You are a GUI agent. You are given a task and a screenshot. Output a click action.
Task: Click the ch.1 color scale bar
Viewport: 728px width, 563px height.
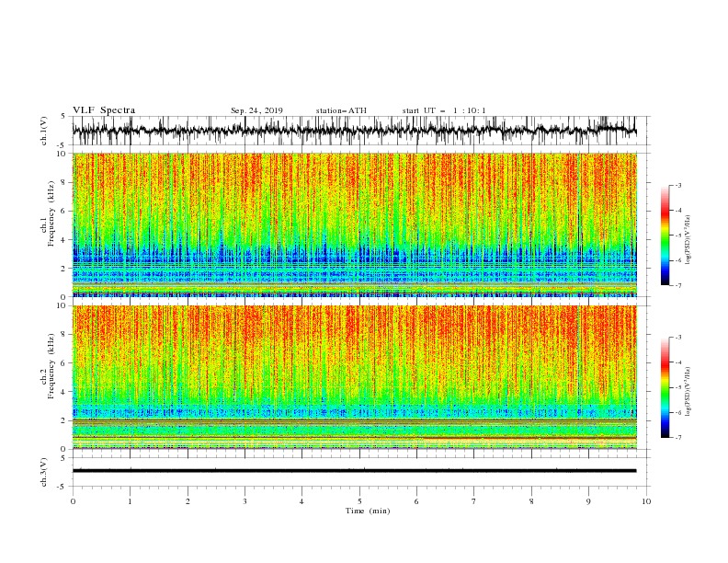[x=665, y=236]
